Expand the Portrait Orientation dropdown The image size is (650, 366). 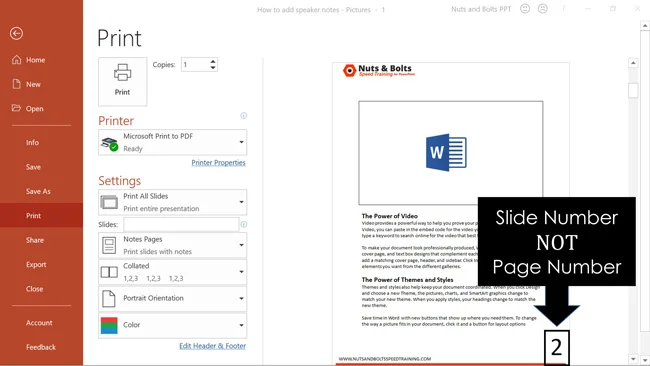tap(241, 298)
